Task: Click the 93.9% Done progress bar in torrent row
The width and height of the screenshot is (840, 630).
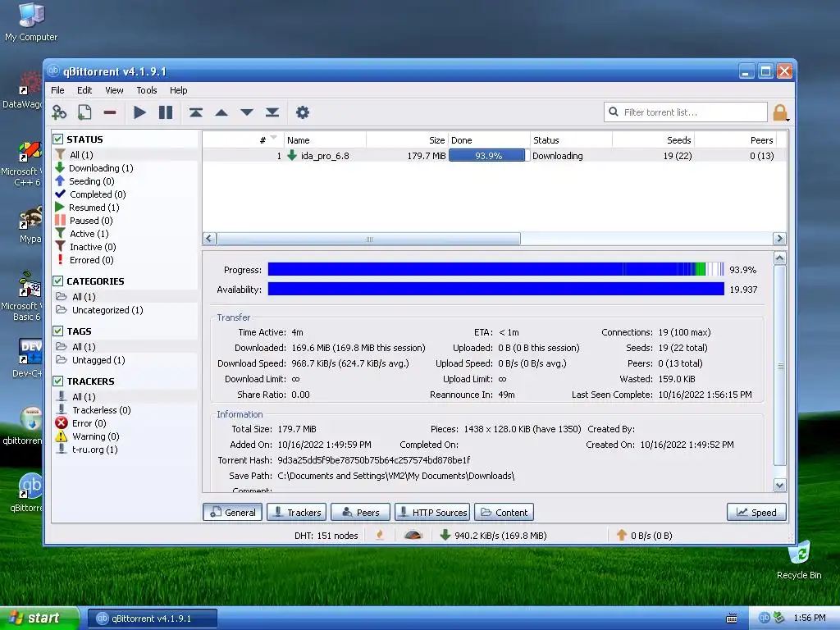Action: coord(487,155)
